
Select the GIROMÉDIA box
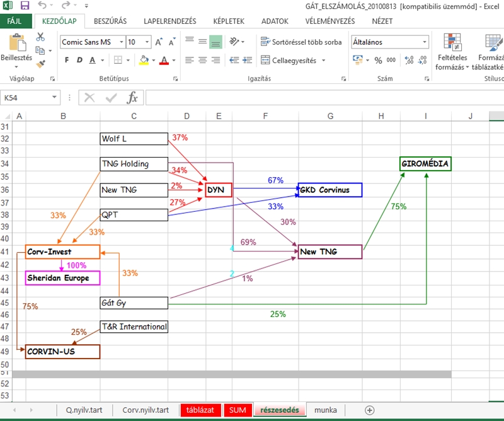point(425,164)
